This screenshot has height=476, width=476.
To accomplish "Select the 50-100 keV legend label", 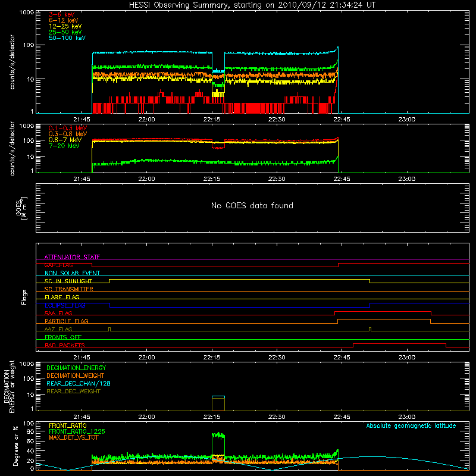I will (67, 38).
